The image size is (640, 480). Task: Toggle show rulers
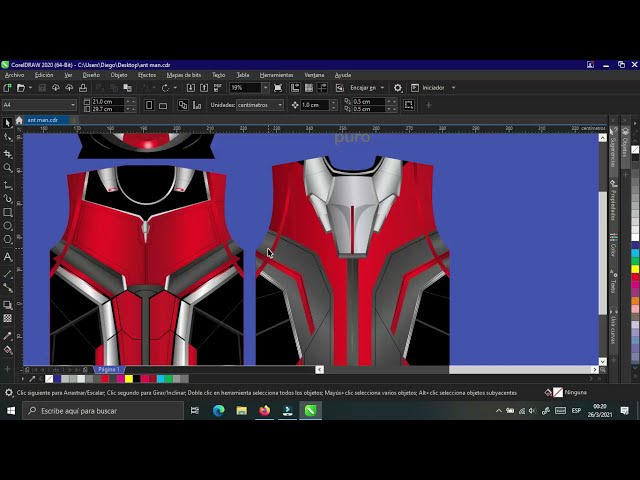[295, 88]
